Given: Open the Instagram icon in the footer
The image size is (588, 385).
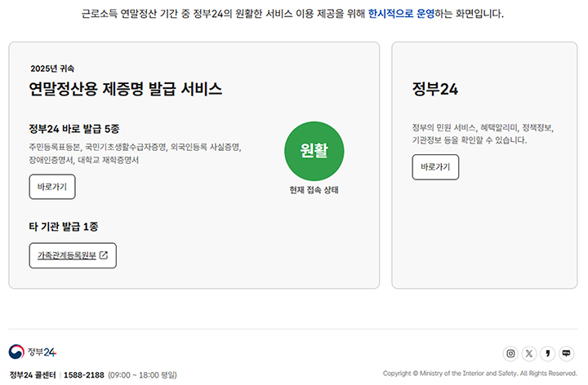Looking at the screenshot, I should (510, 353).
